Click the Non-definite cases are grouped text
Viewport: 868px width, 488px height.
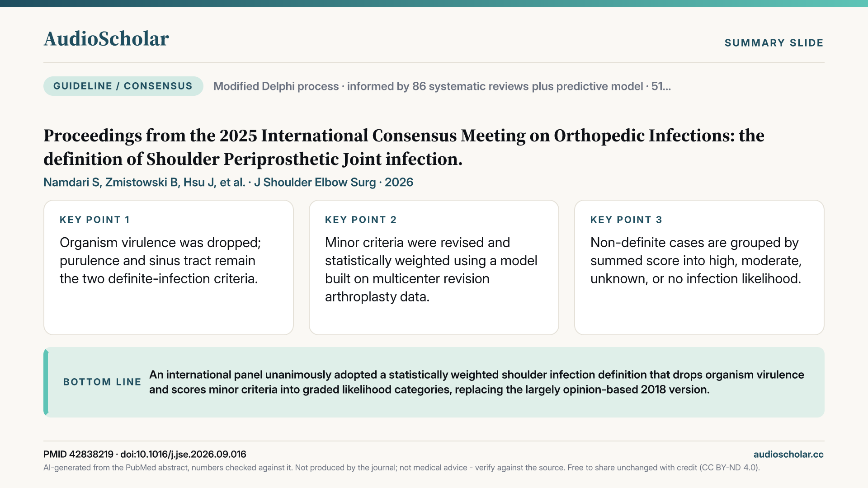click(696, 261)
